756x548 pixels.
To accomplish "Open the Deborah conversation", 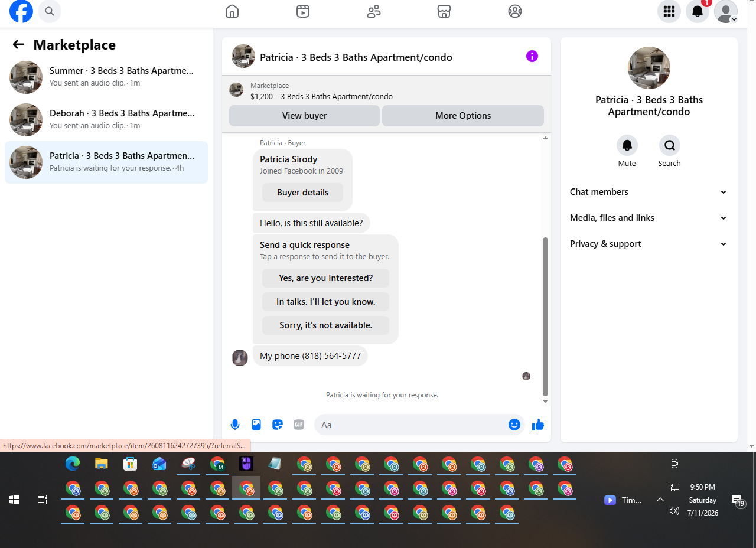I will coord(106,120).
